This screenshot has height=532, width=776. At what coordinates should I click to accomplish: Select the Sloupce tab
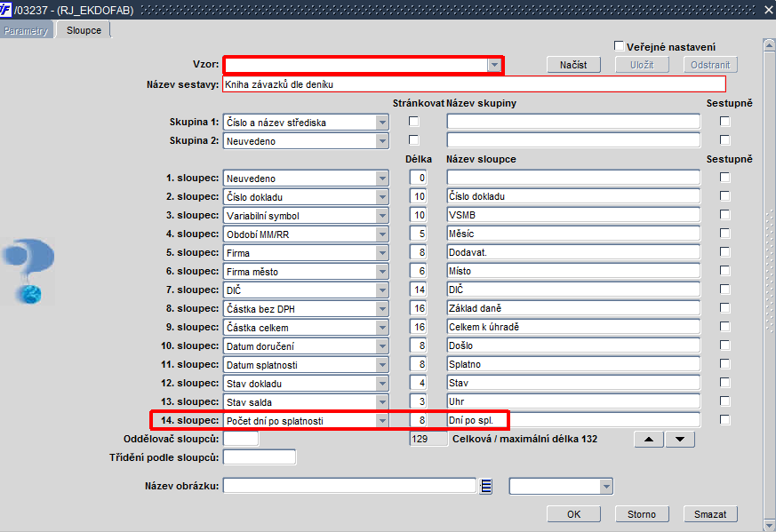click(84, 30)
